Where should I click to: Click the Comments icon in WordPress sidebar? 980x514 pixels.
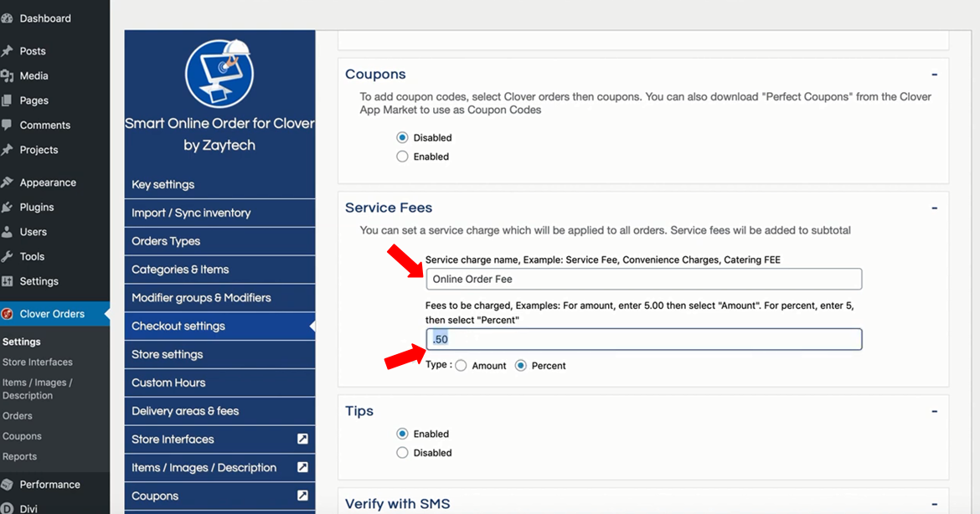click(x=11, y=125)
